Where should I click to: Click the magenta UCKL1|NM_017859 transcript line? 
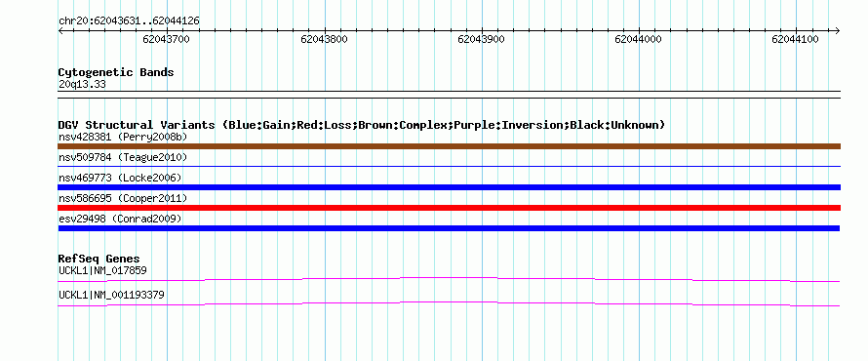tap(449, 279)
